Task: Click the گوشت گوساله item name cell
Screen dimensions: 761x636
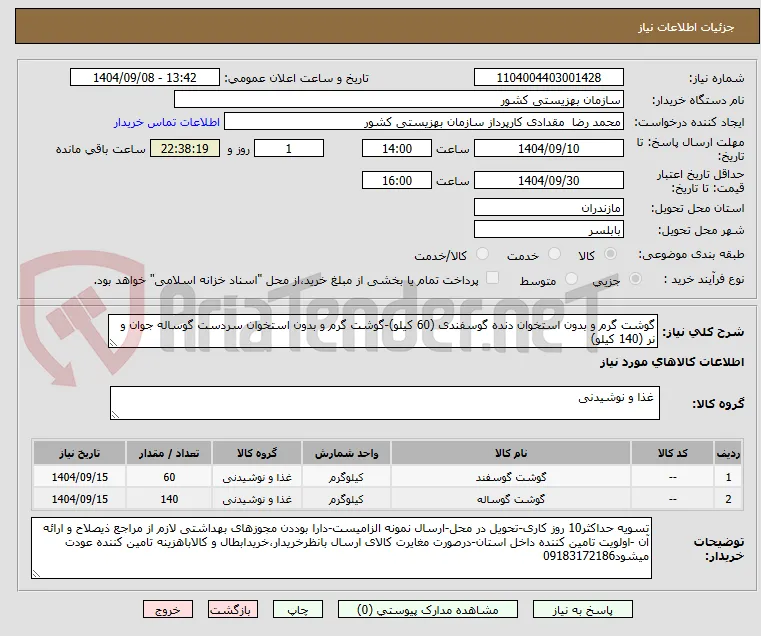Action: coord(511,499)
